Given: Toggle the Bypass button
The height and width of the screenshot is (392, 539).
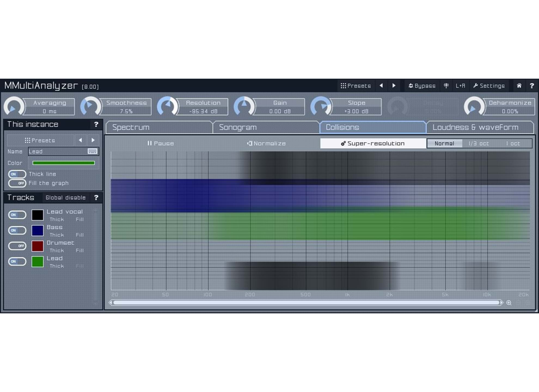Looking at the screenshot, I should point(422,86).
